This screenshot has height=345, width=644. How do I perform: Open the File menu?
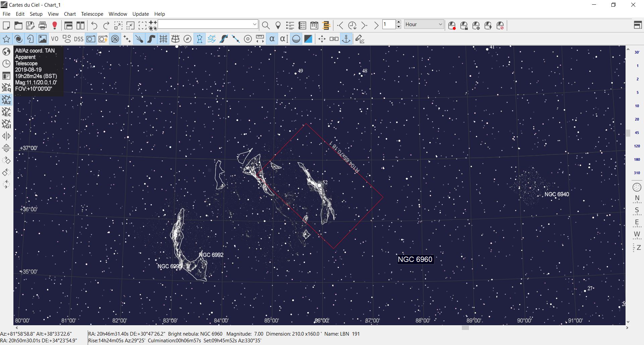click(x=6, y=14)
